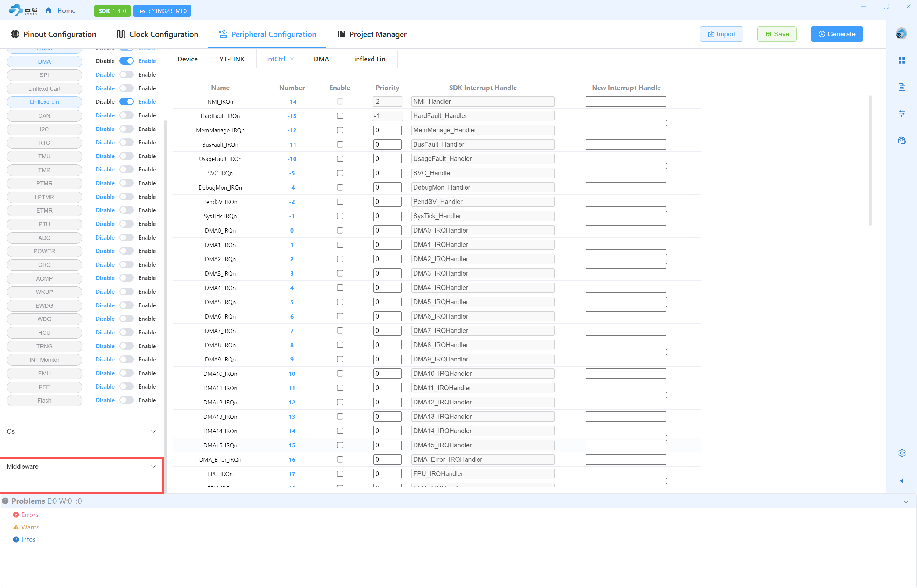Click the user avatar icon at top right
This screenshot has height=588, width=917.
pyautogui.click(x=901, y=34)
